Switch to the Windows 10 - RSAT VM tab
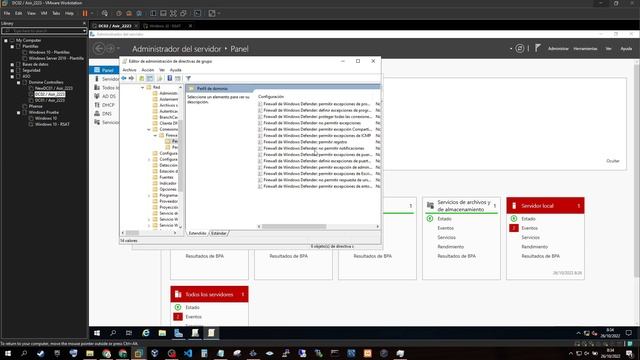Screen dimensions: 640x360 pyautogui.click(x=165, y=26)
